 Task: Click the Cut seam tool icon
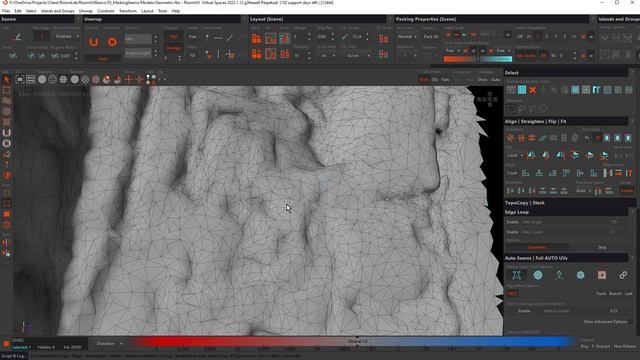point(17,37)
